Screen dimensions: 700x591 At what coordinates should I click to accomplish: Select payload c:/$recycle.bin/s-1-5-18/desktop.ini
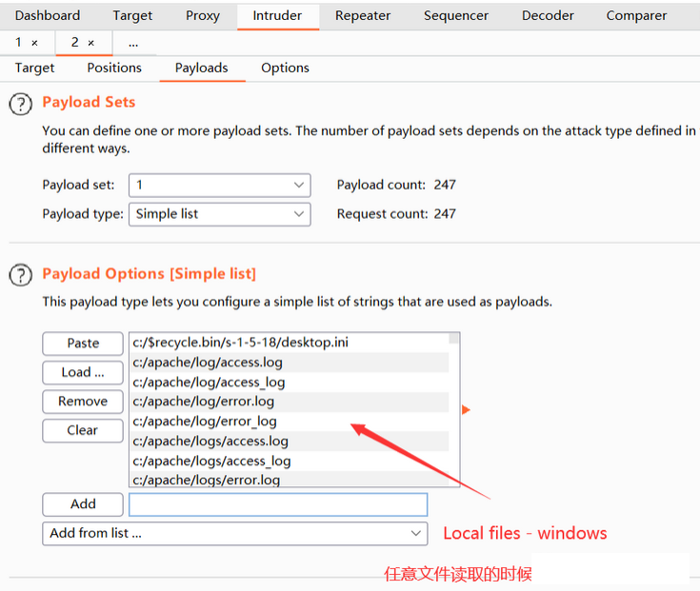click(290, 343)
